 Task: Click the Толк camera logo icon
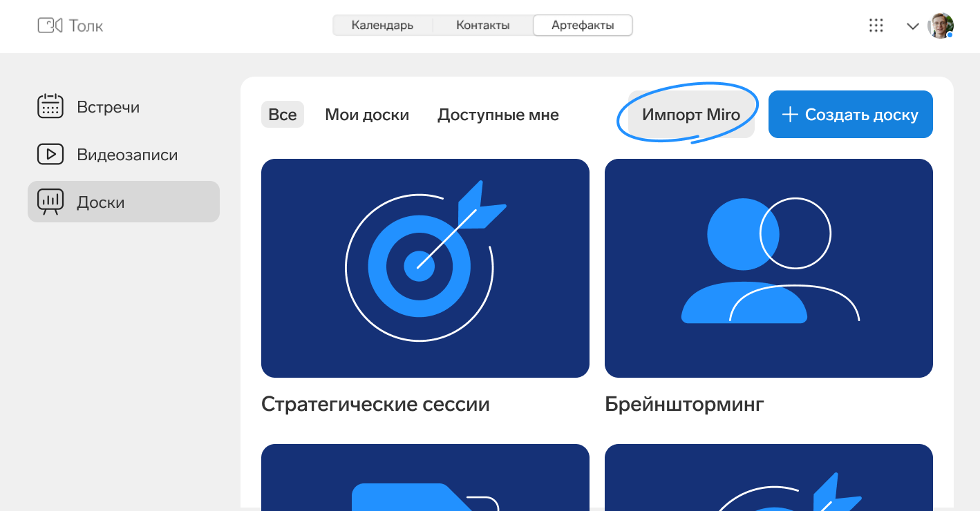coord(50,26)
